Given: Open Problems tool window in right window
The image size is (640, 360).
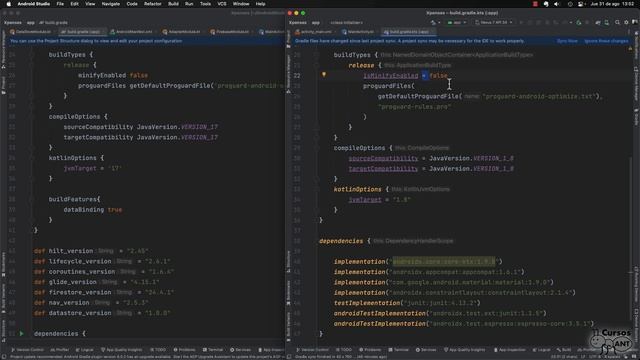Looking at the screenshot, I should click(x=370, y=350).
